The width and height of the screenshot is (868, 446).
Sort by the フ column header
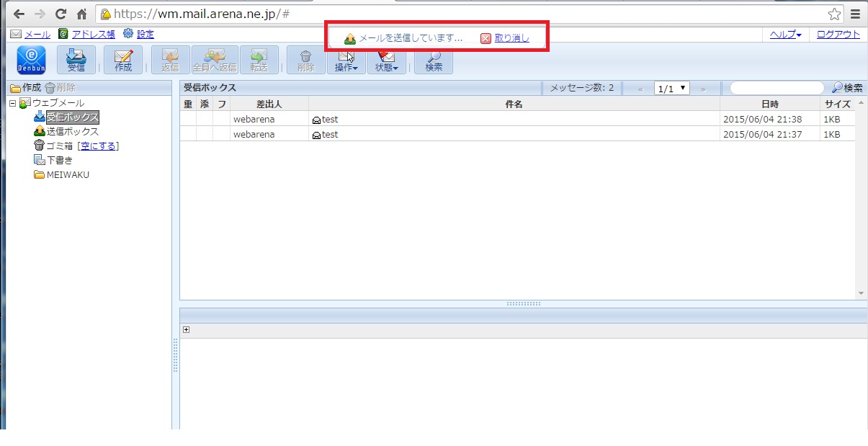click(x=222, y=104)
